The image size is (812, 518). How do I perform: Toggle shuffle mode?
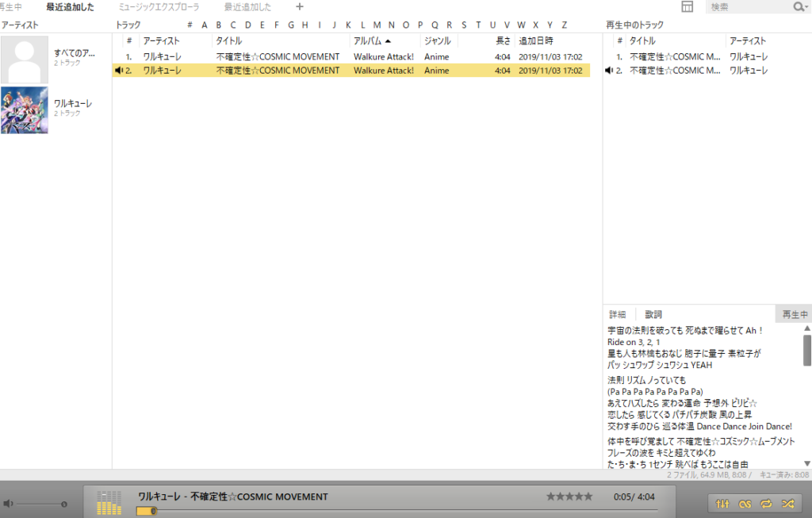(x=788, y=504)
